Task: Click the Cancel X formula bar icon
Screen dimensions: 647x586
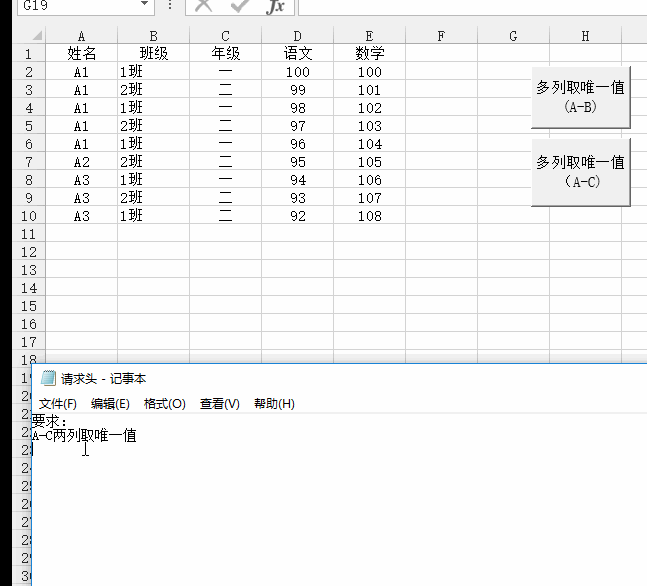Action: [x=203, y=6]
